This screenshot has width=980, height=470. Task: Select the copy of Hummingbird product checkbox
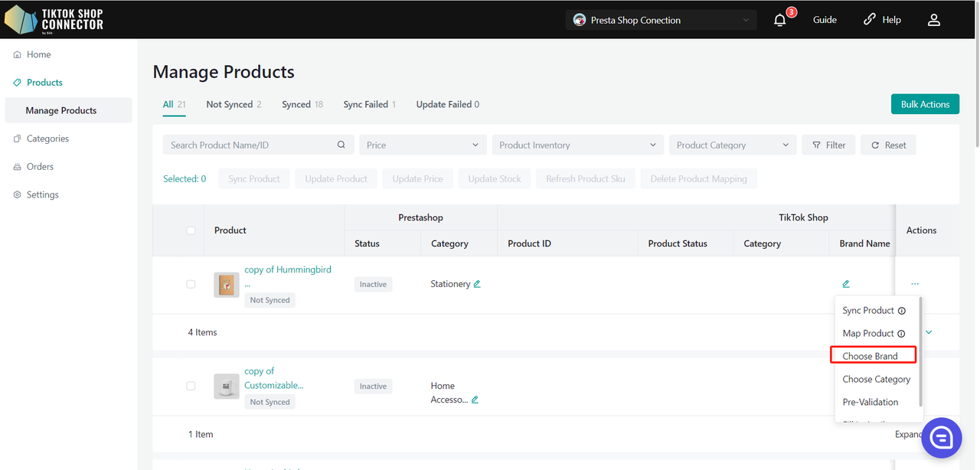pyautogui.click(x=191, y=284)
